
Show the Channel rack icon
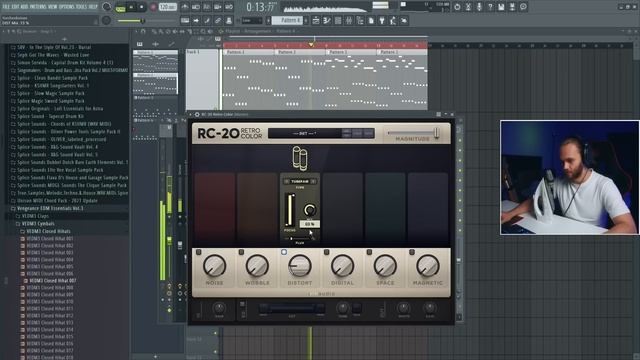[x=338, y=20]
